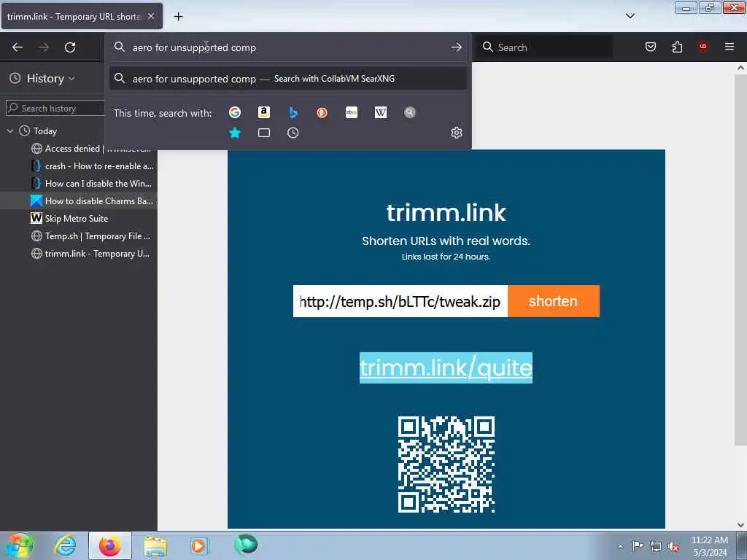Image resolution: width=747 pixels, height=560 pixels.
Task: Collapse the Today history group
Action: (10, 131)
